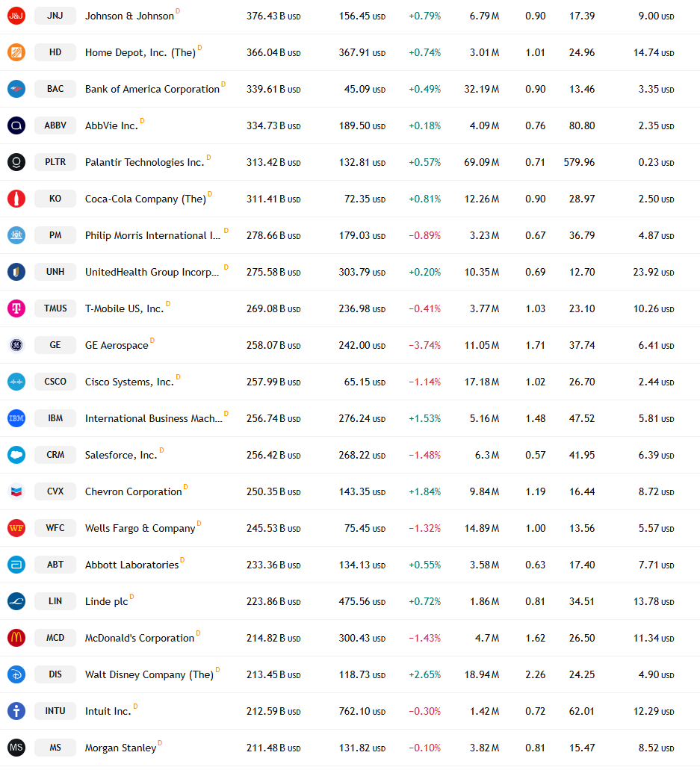This screenshot has height=773, width=700.
Task: Click the Coca-Cola logo icon
Action: coord(16,199)
